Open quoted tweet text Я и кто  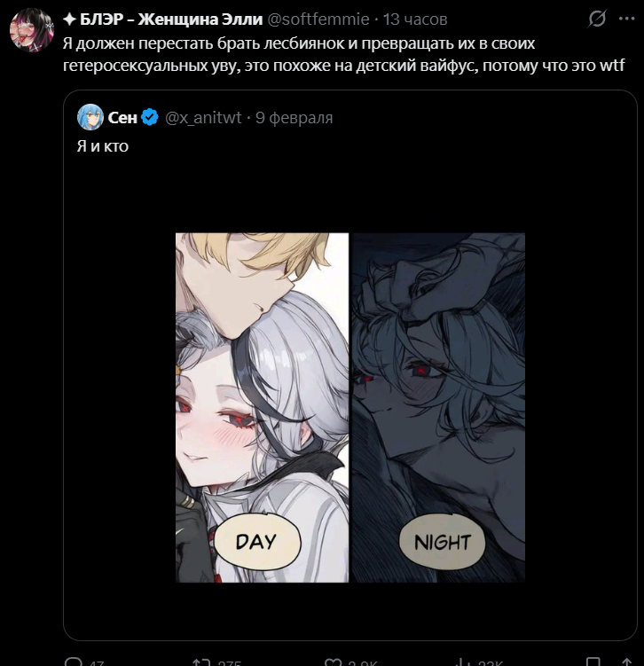pyautogui.click(x=102, y=146)
